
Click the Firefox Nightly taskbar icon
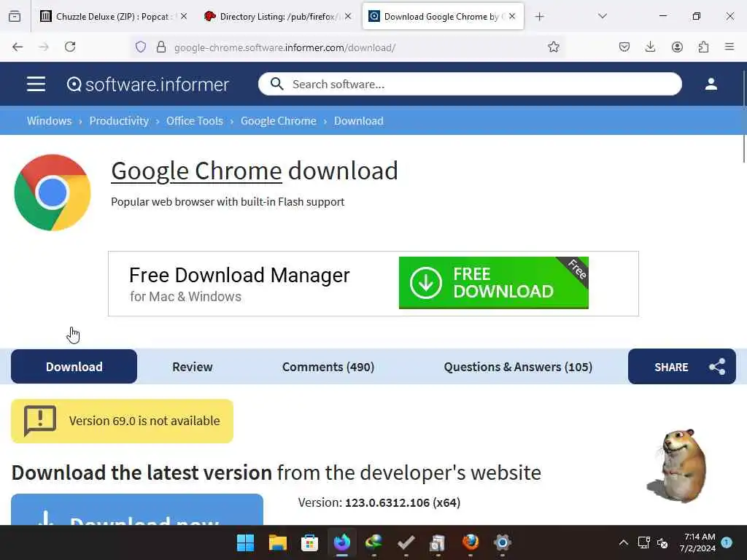(341, 542)
